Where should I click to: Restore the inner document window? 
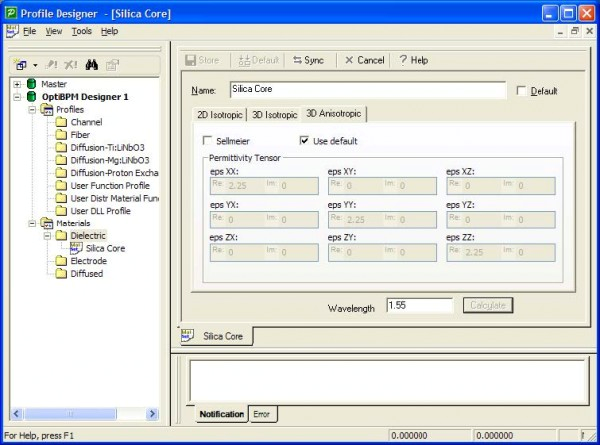574,31
